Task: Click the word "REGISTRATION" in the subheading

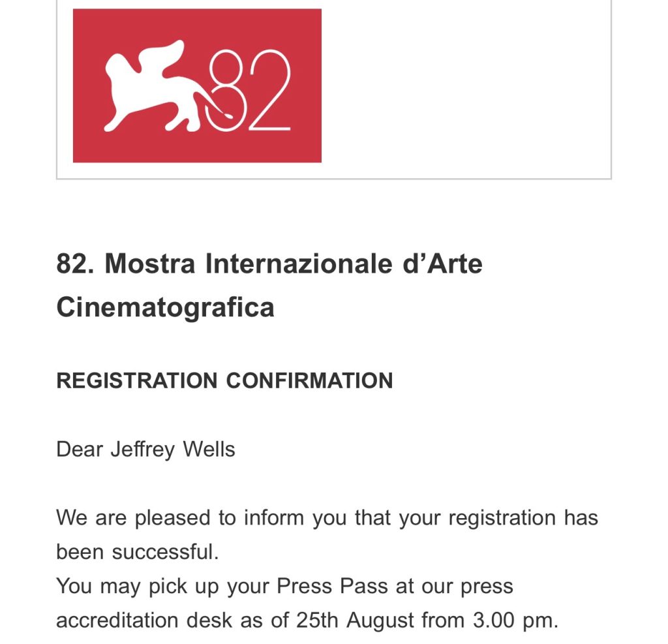Action: [x=137, y=380]
